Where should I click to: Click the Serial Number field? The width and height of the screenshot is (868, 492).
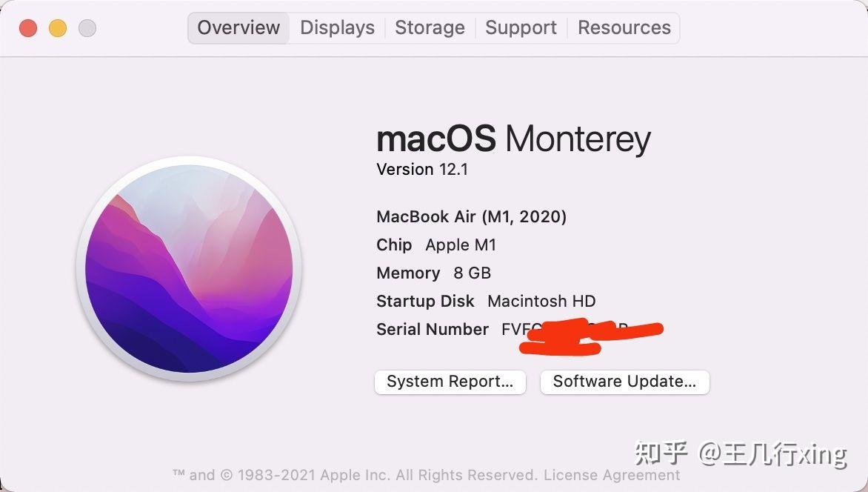(433, 329)
